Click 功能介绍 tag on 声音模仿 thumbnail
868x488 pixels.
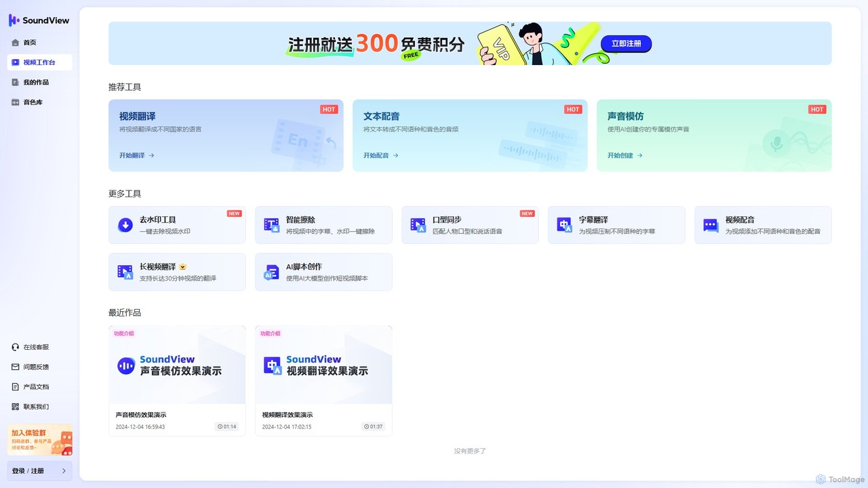pos(123,333)
